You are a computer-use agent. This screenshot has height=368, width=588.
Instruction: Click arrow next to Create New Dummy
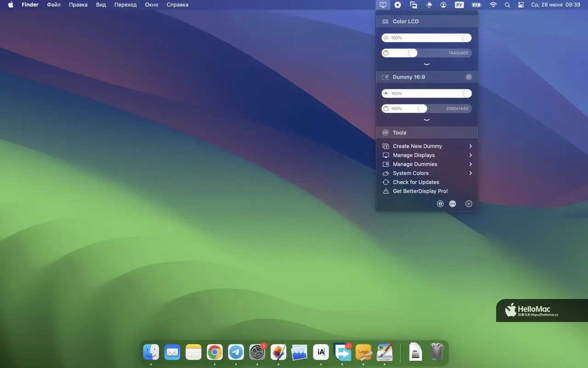click(x=471, y=146)
